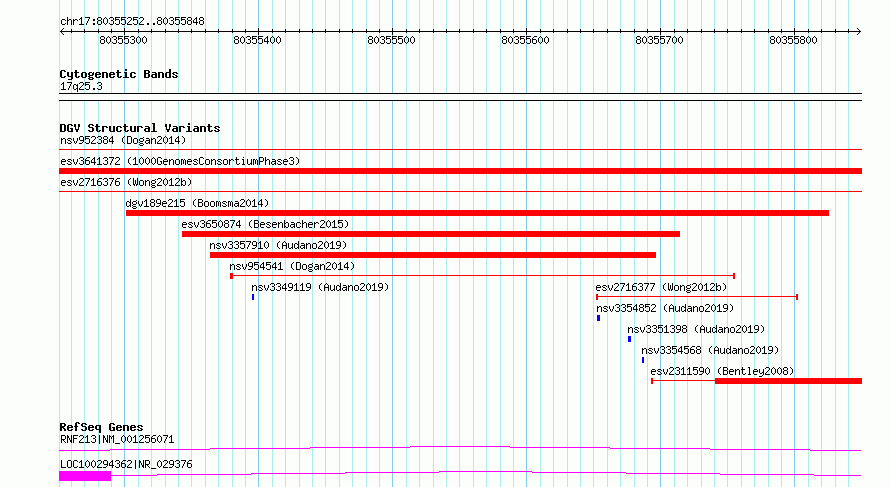Click the blue marker for nsv3349119
Image resolution: width=890 pixels, height=487 pixels.
253,297
